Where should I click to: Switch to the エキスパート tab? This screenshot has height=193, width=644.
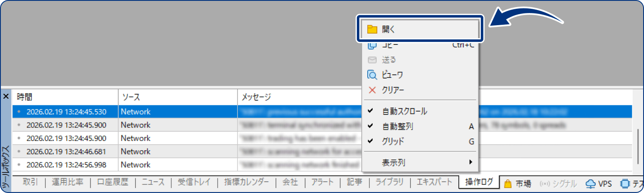pyautogui.click(x=434, y=182)
